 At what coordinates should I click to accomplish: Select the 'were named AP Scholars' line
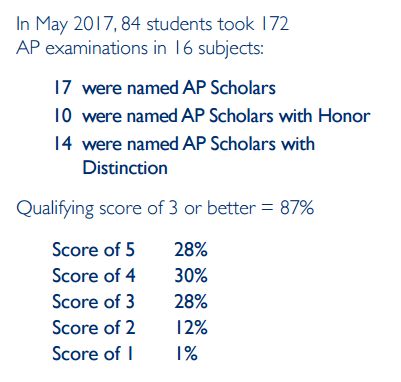coord(179,88)
